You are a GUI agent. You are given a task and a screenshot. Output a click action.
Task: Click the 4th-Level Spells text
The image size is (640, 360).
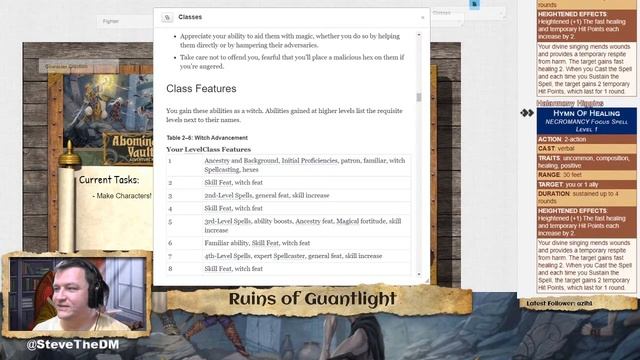click(227, 256)
